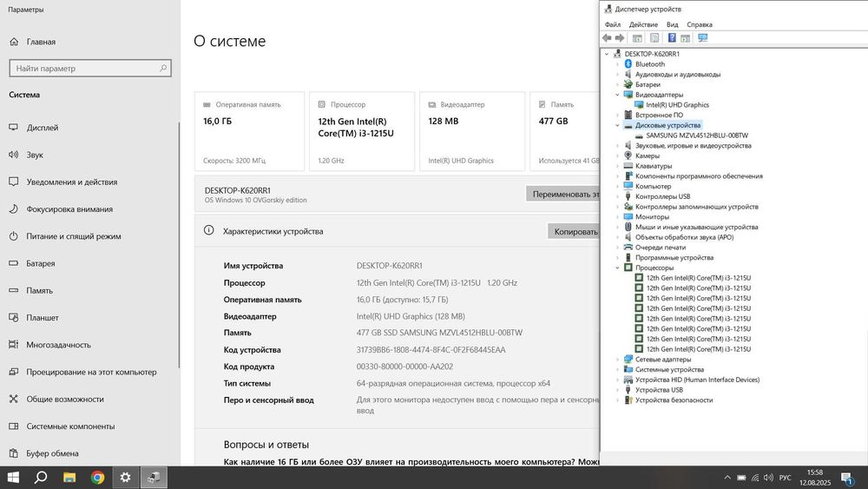
Task: Select the Клавиатуры category
Action: 654,166
